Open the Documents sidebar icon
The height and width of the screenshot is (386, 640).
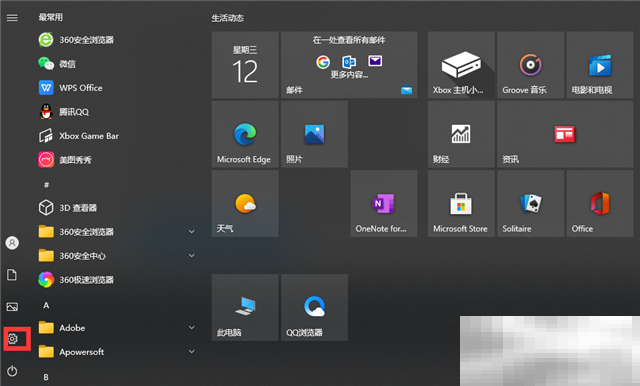12,275
